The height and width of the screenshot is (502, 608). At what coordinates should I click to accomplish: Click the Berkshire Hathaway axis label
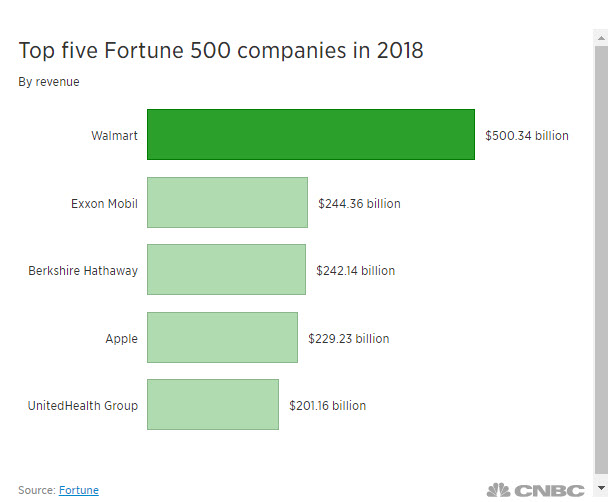click(x=83, y=270)
